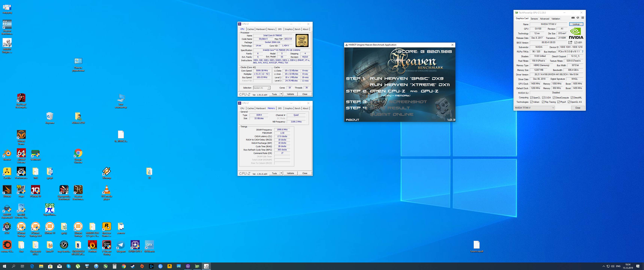Select the SuperPiMod desktop icon
644x270 pixels.
(50, 209)
